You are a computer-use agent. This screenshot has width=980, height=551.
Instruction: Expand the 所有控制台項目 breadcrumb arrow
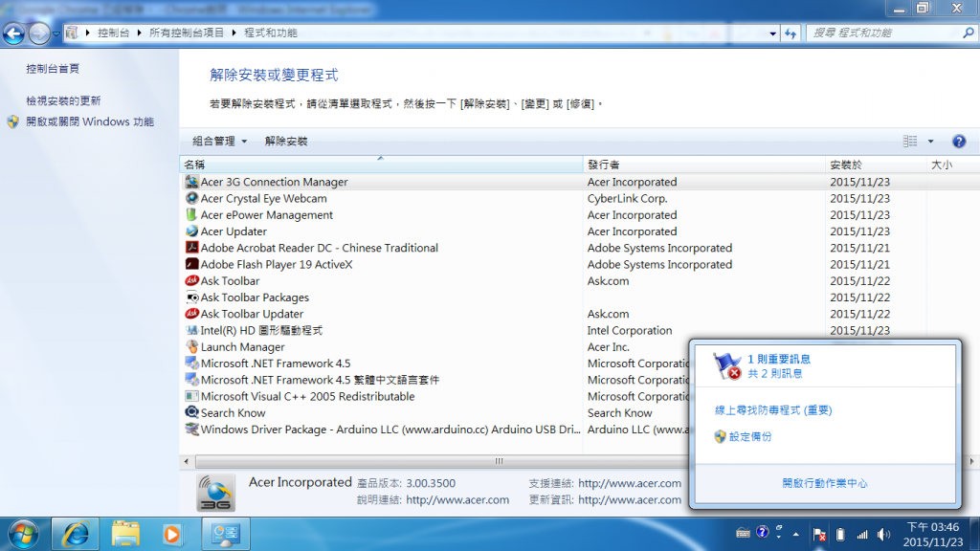(234, 33)
